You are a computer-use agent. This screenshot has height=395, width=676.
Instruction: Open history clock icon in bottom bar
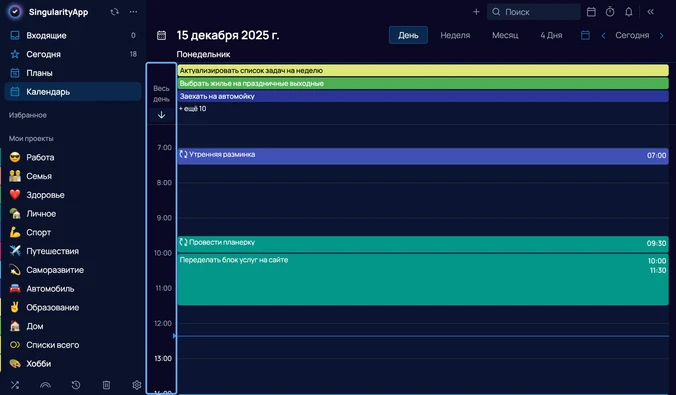point(76,385)
